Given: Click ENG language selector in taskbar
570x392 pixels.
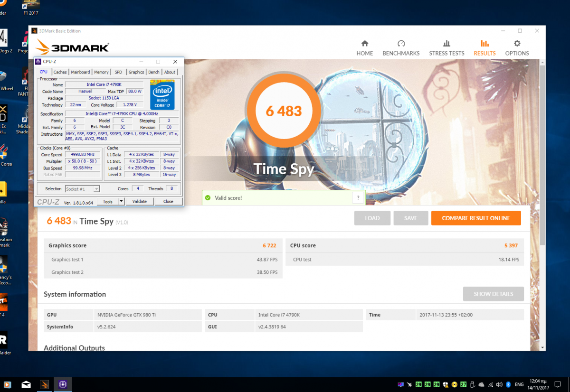Looking at the screenshot, I should (519, 384).
